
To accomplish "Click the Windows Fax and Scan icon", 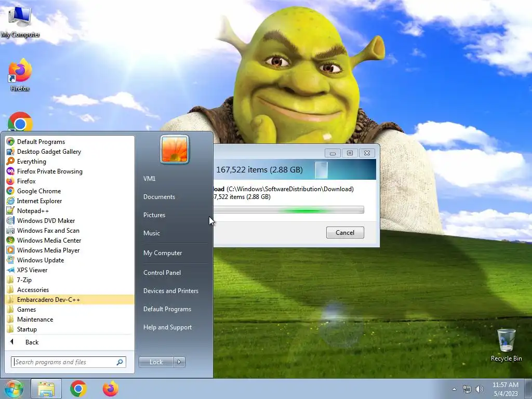I will tap(10, 230).
